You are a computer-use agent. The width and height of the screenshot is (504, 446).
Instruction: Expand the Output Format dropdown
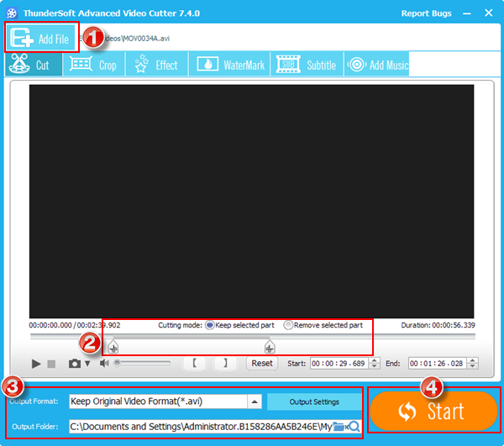click(x=255, y=401)
